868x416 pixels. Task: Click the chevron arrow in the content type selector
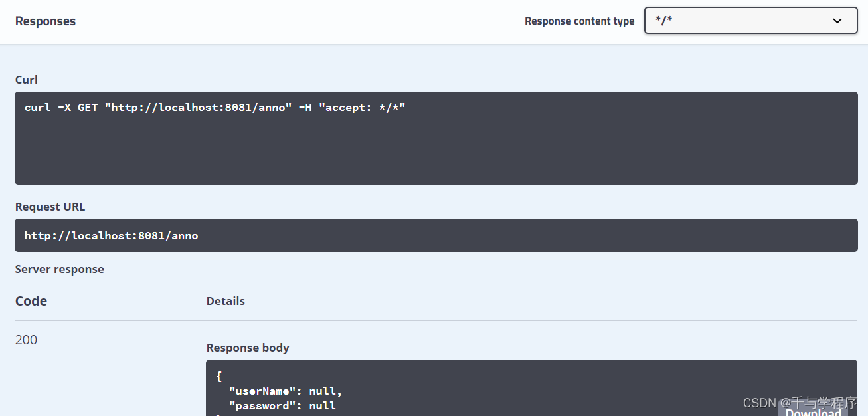point(837,21)
